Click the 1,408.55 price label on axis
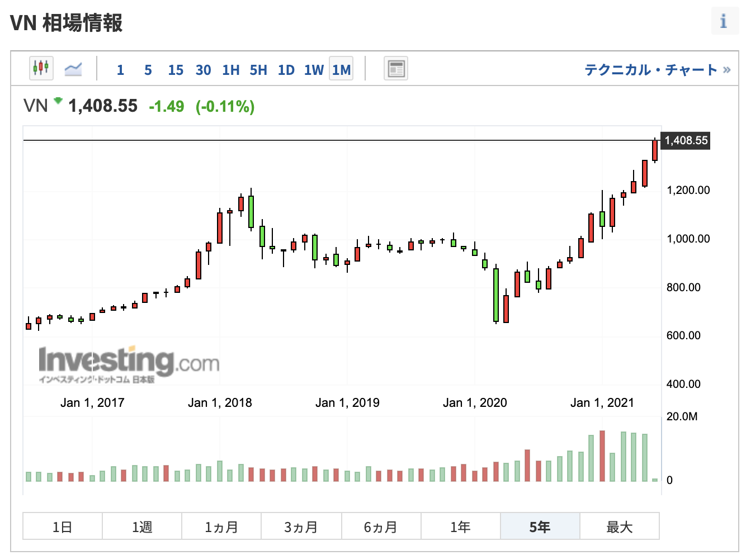The height and width of the screenshot is (560, 746). (x=686, y=140)
